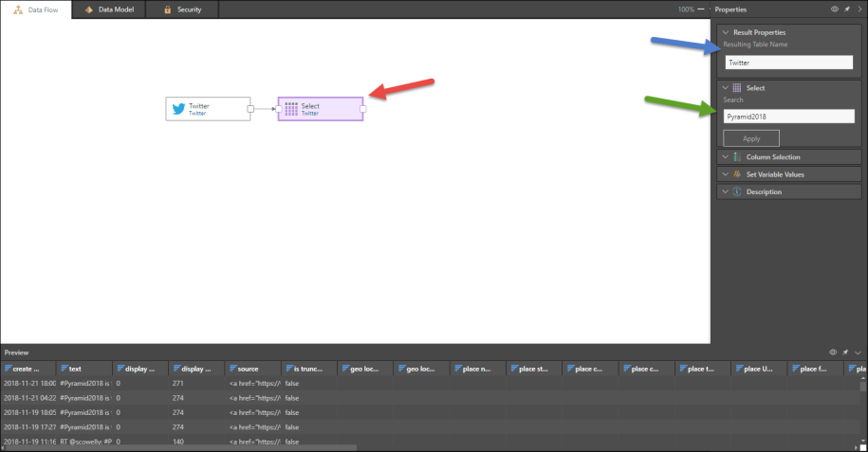The width and height of the screenshot is (868, 452).
Task: Click the Resulting Table Name field
Action: (788, 63)
